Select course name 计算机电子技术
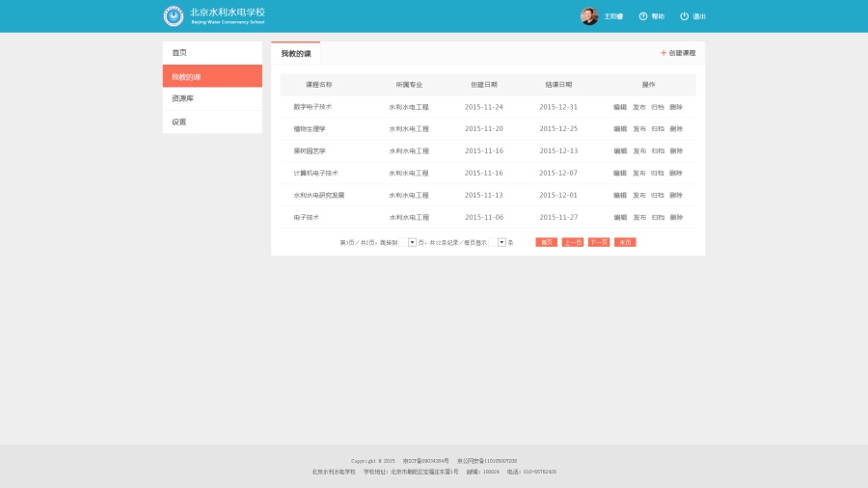The height and width of the screenshot is (488, 868). click(x=315, y=173)
